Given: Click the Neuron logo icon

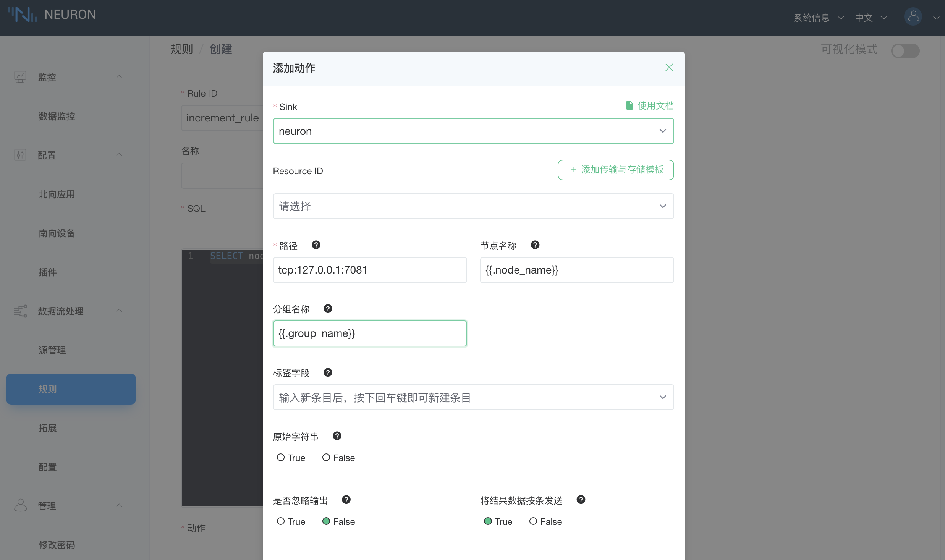Looking at the screenshot, I should tap(22, 15).
